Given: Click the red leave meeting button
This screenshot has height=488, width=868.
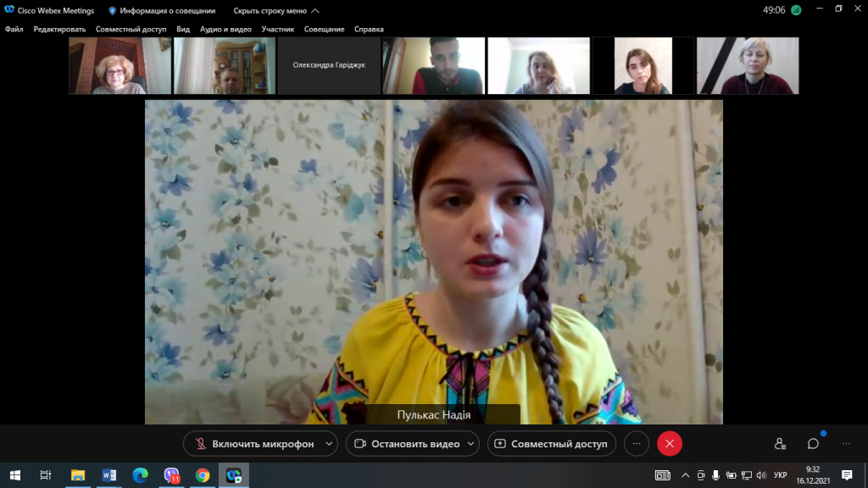Looking at the screenshot, I should click(x=670, y=444).
